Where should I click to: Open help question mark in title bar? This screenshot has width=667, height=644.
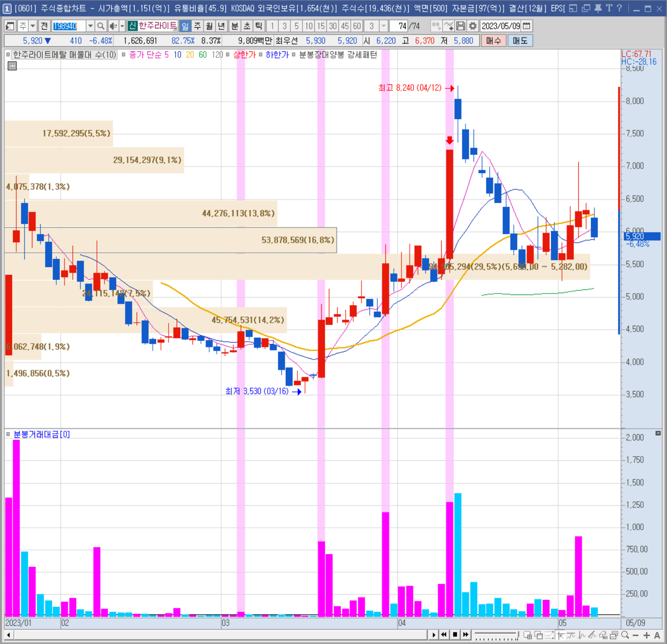619,8
